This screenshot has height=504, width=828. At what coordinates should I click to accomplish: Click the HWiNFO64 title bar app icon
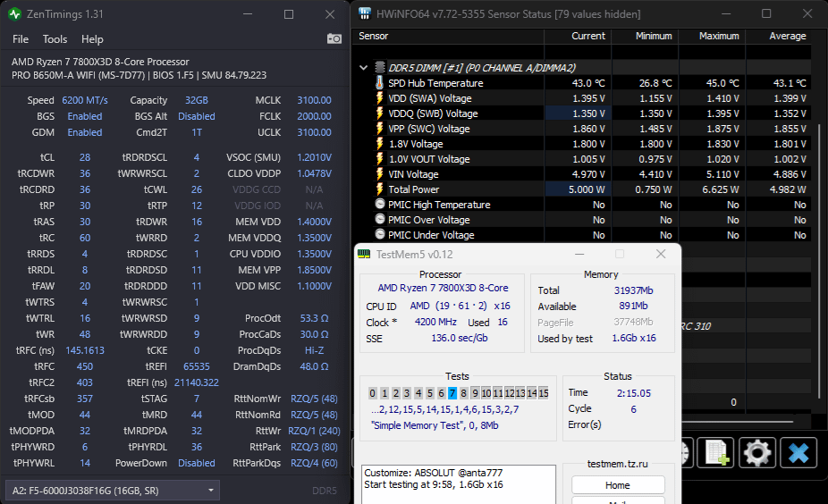pos(365,13)
